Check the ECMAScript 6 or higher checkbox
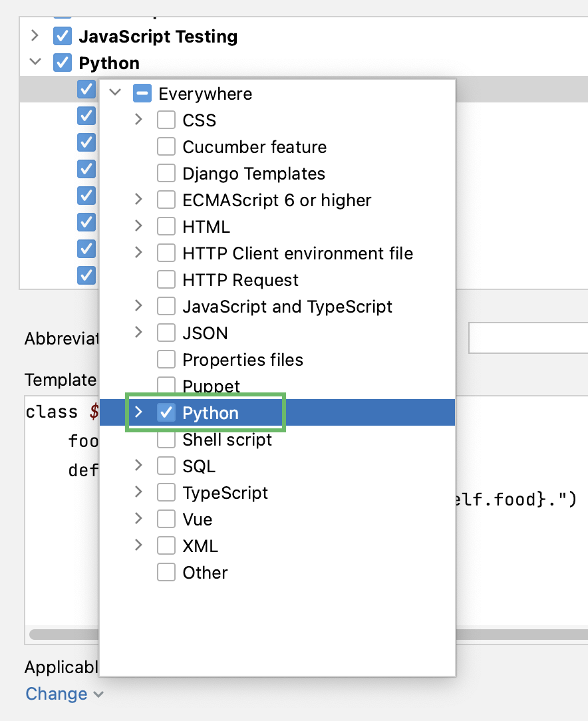This screenshot has width=588, height=721. (x=166, y=200)
